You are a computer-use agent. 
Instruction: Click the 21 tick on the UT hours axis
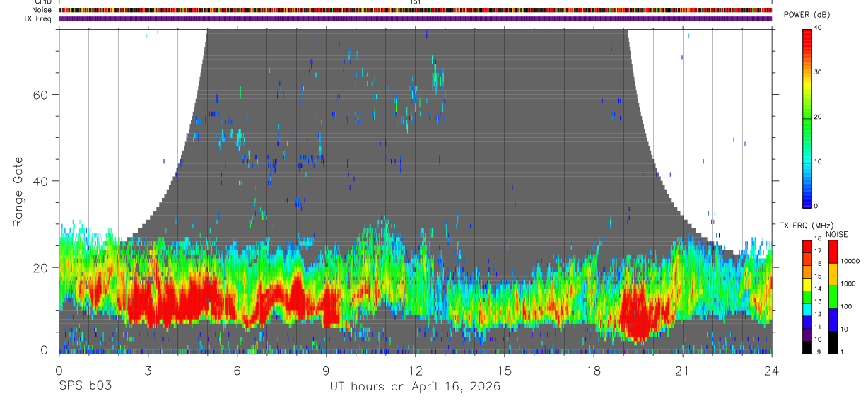[683, 371]
